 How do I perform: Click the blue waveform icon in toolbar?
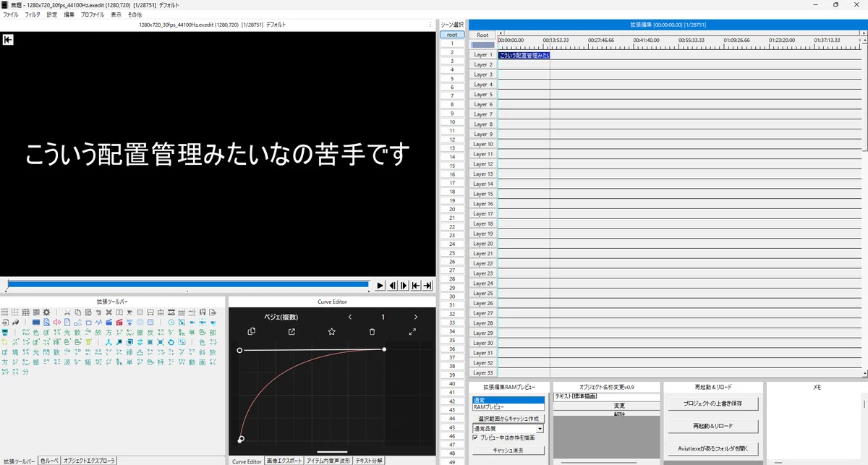click(x=98, y=322)
